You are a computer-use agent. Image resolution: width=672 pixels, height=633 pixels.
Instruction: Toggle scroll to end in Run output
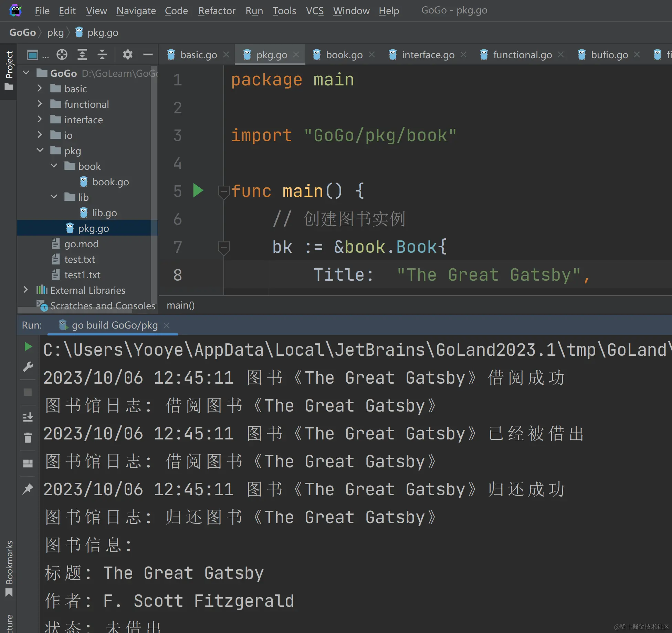(28, 417)
